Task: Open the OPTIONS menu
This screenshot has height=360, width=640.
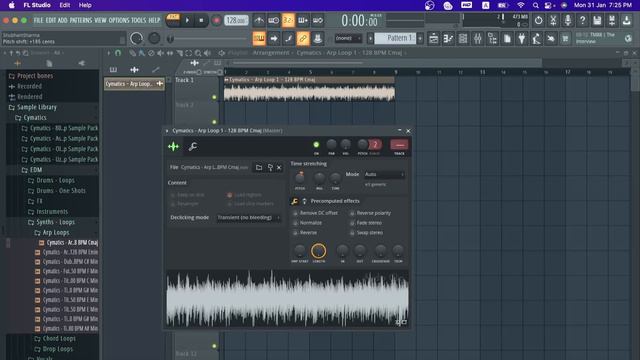Action: coord(119,20)
